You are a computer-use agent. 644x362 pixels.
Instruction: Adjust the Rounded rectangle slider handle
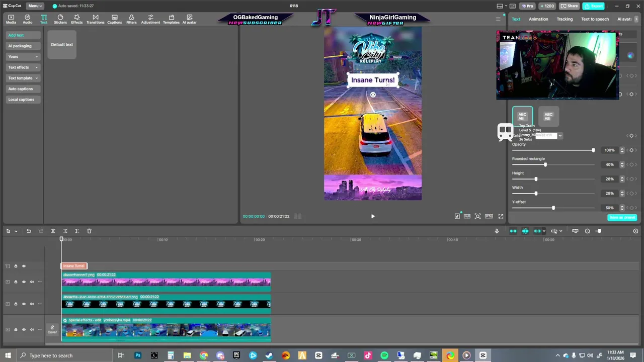pyautogui.click(x=545, y=164)
